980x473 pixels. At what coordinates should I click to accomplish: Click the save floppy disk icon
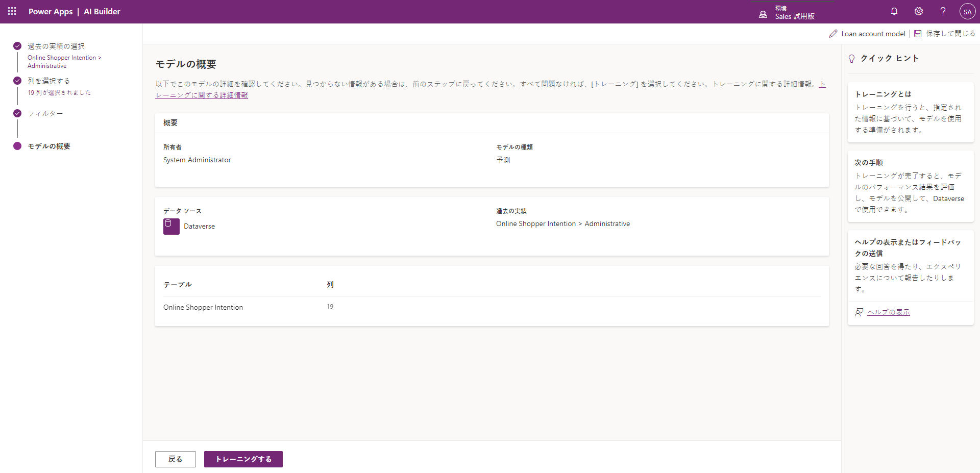918,34
